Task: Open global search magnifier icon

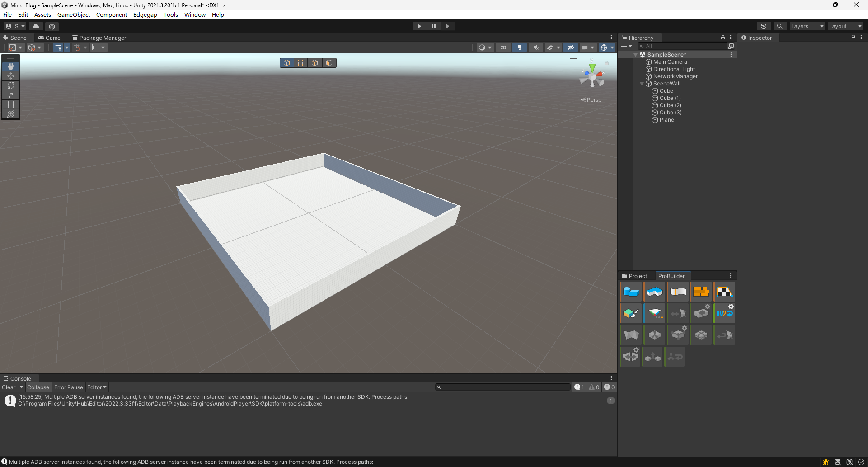Action: coord(780,26)
